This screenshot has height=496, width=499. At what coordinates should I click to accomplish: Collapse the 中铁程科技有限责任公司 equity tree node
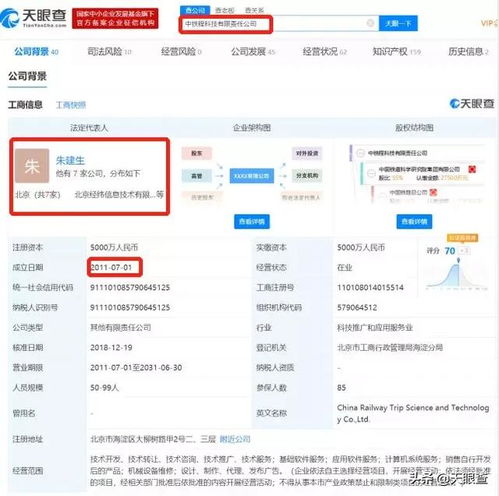pos(360,153)
